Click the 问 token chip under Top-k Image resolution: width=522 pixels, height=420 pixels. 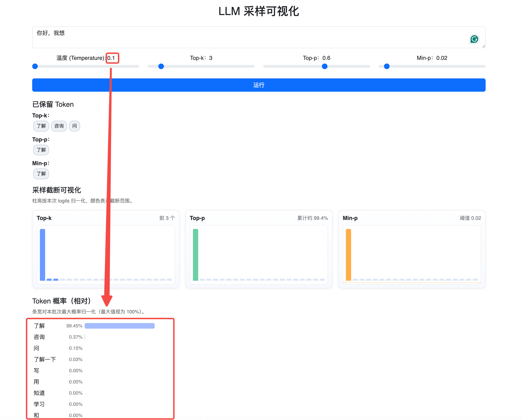pos(75,126)
